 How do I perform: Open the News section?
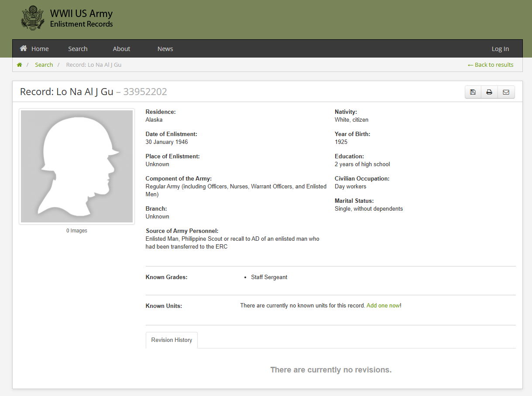(x=165, y=49)
